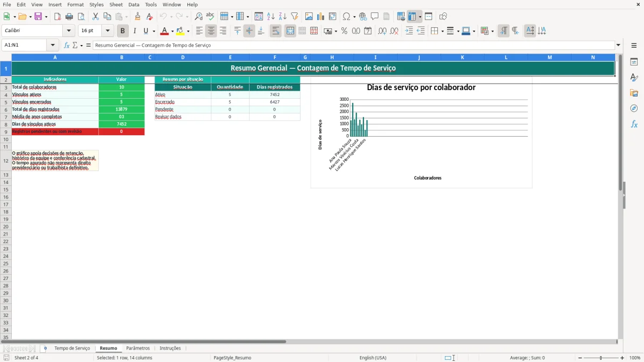
Task: Click the Clear Direct Formatting icon
Action: click(150, 17)
